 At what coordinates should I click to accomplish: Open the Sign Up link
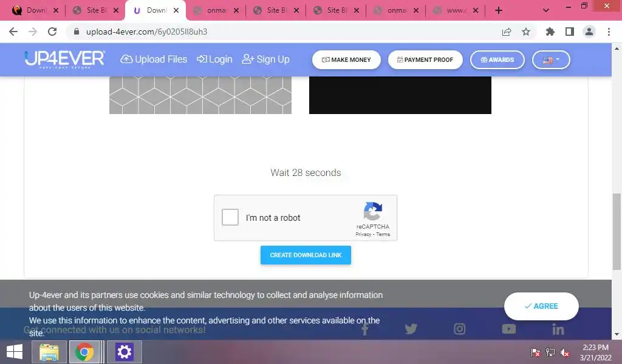pyautogui.click(x=266, y=59)
